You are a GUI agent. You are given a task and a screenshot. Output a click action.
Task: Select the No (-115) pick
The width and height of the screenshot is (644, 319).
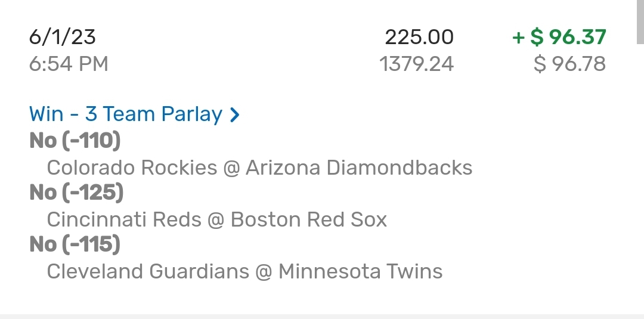(x=75, y=244)
